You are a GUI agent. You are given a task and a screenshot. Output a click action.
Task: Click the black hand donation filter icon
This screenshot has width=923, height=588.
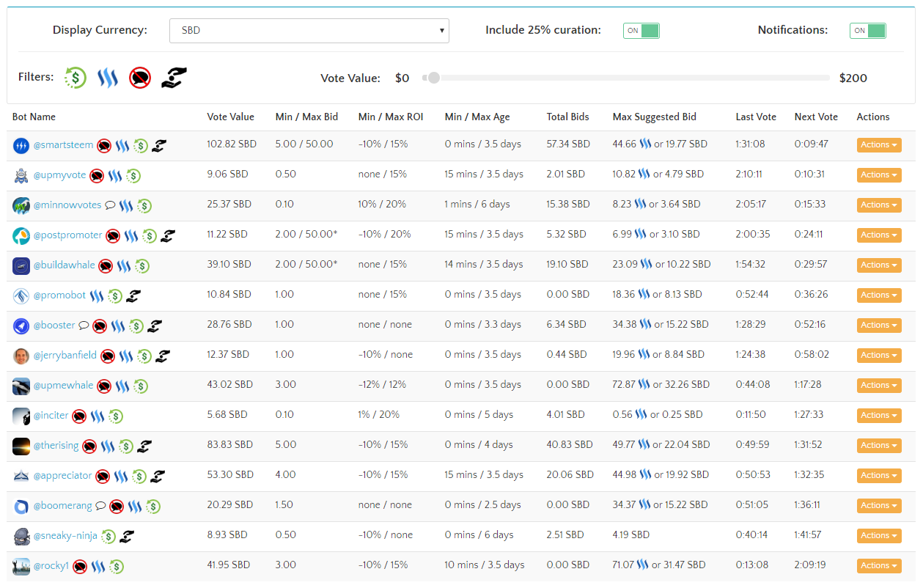(x=174, y=77)
